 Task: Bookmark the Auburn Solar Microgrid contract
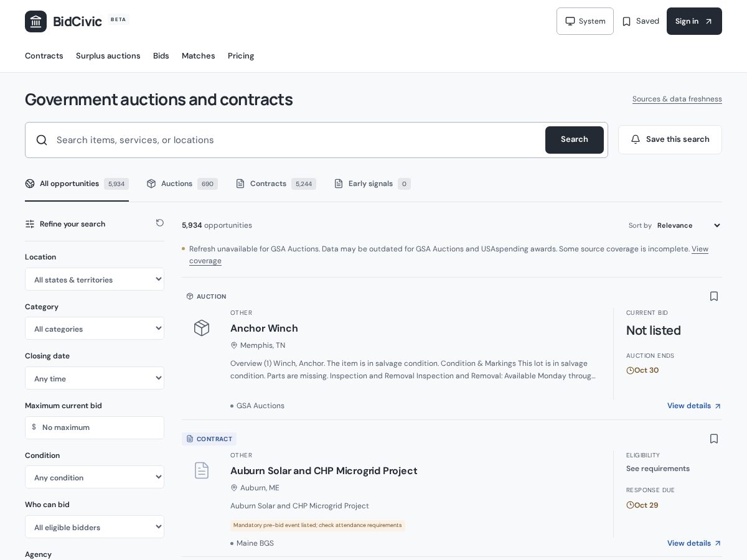point(714,439)
